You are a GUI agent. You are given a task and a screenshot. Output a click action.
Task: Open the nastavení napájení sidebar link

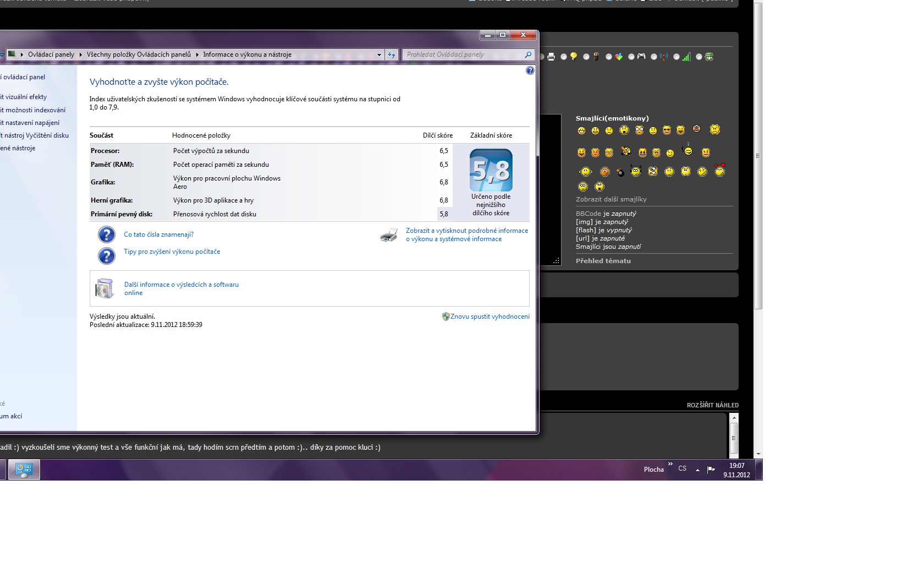(30, 123)
